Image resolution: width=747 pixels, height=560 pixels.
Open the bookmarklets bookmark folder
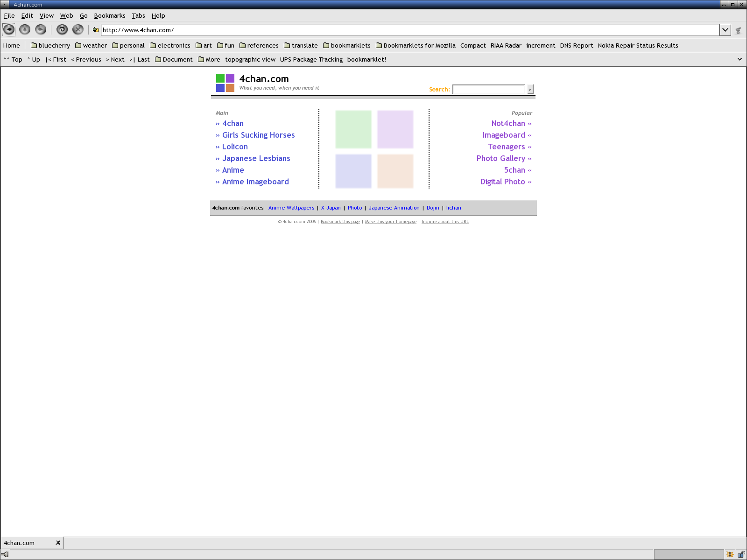click(x=347, y=45)
